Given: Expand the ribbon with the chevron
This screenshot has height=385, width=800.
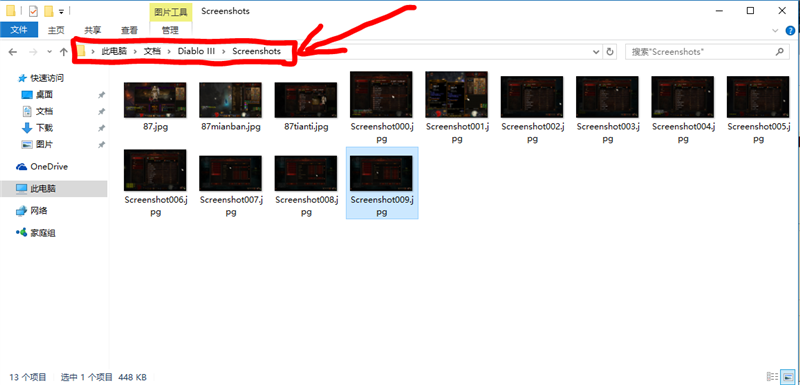Looking at the screenshot, I should (x=776, y=31).
